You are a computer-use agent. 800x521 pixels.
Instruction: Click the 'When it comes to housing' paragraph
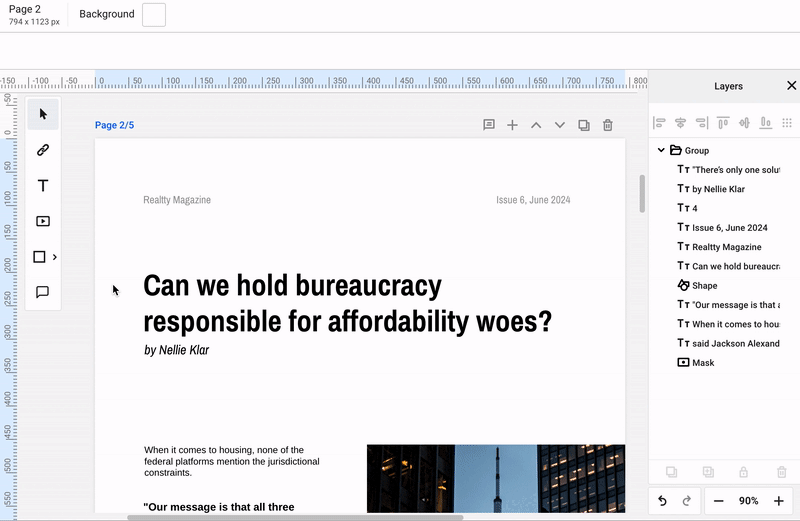[x=232, y=461]
